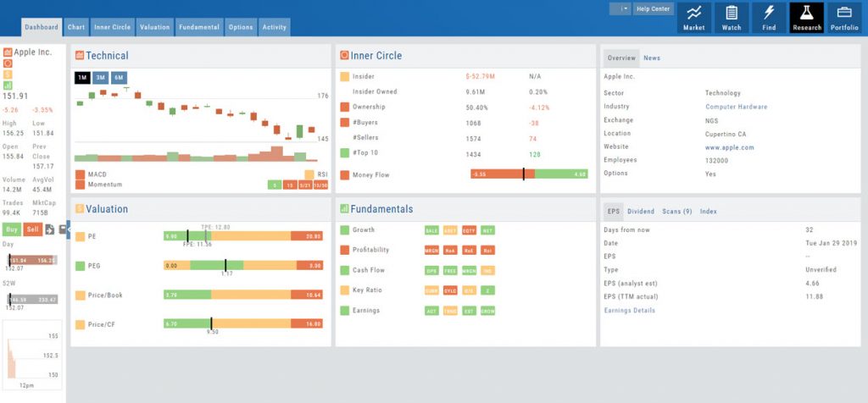
Task: Click the yellow dollar icon in left sidebar
Action: pos(7,75)
